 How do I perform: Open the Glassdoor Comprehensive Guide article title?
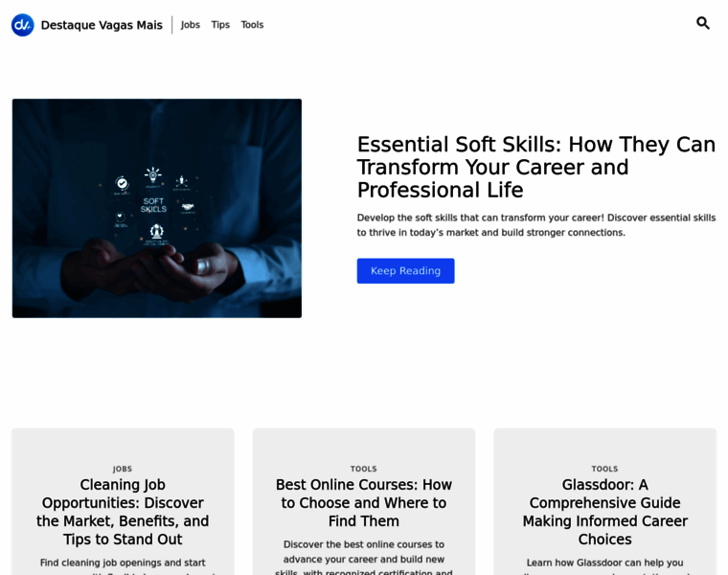[605, 512]
